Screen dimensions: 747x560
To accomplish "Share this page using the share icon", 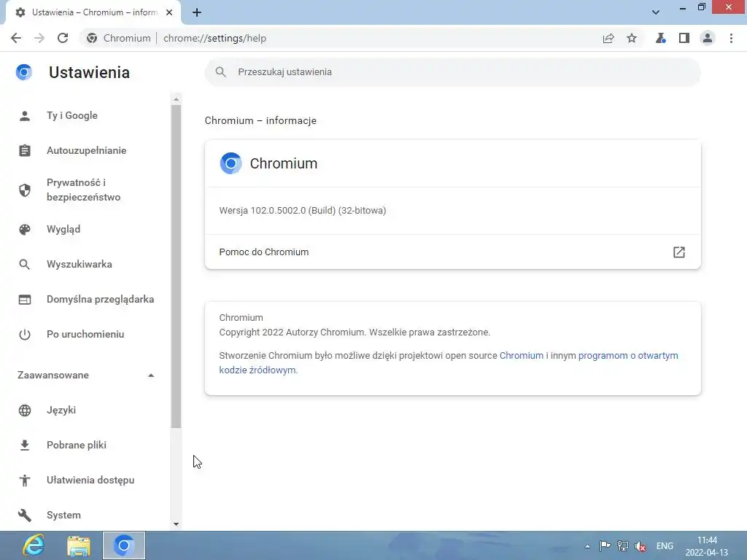I will click(x=608, y=38).
